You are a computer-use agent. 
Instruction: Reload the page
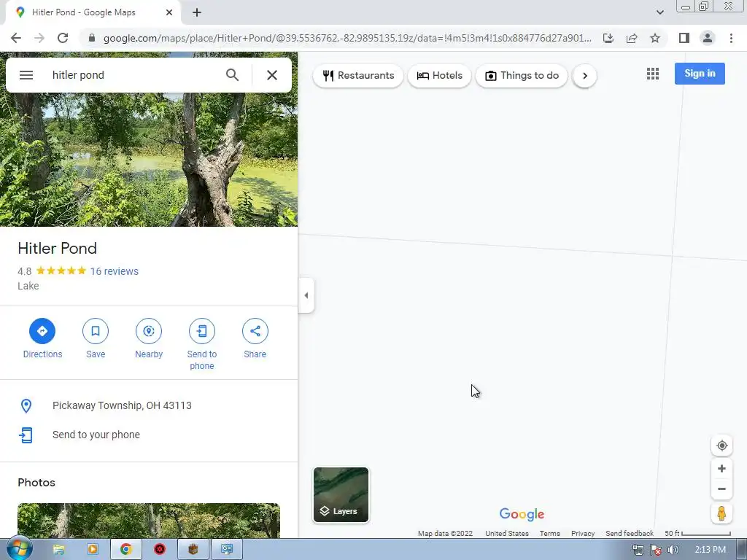click(x=63, y=38)
